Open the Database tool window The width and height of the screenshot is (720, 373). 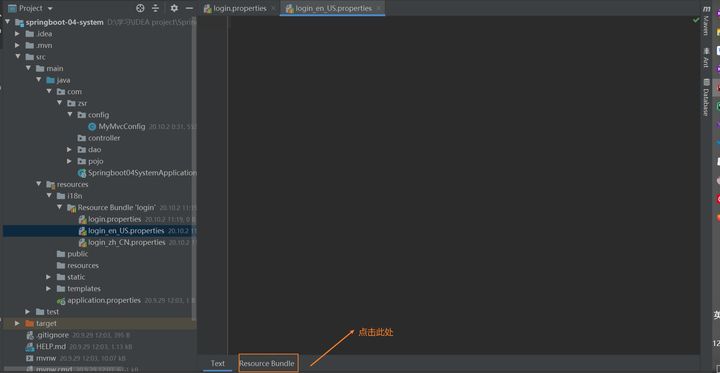[x=706, y=97]
